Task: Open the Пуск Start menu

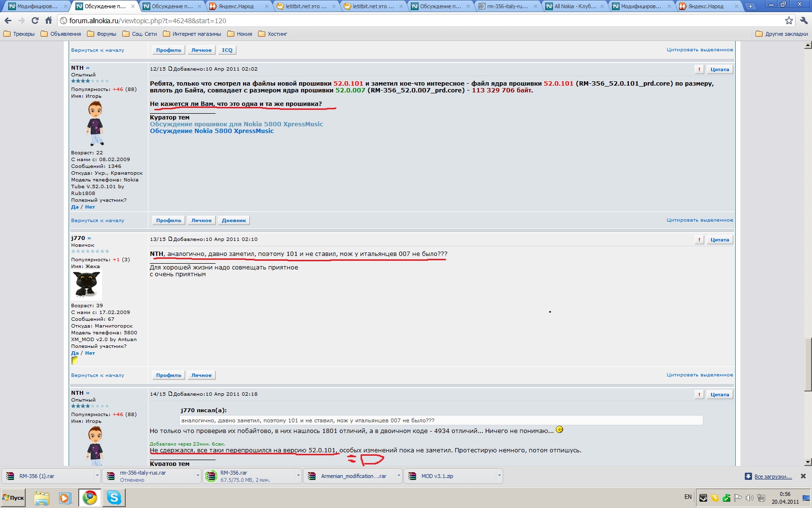Action: point(14,498)
